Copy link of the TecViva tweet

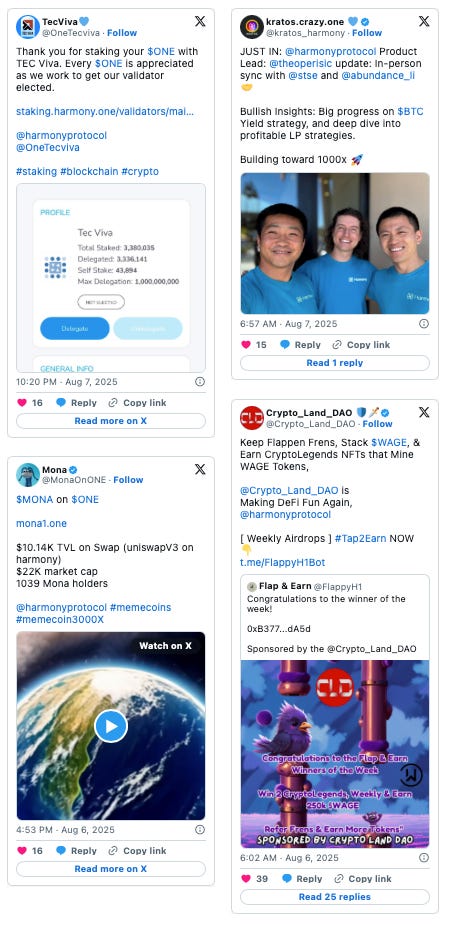pos(137,403)
